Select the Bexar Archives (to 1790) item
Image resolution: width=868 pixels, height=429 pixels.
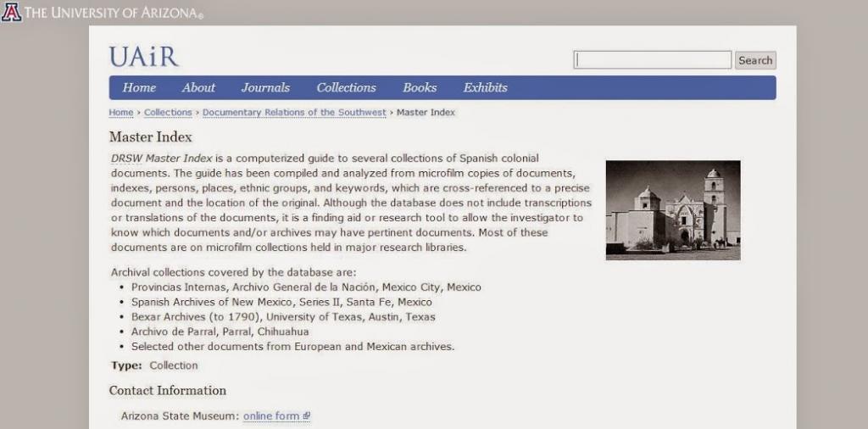click(283, 317)
